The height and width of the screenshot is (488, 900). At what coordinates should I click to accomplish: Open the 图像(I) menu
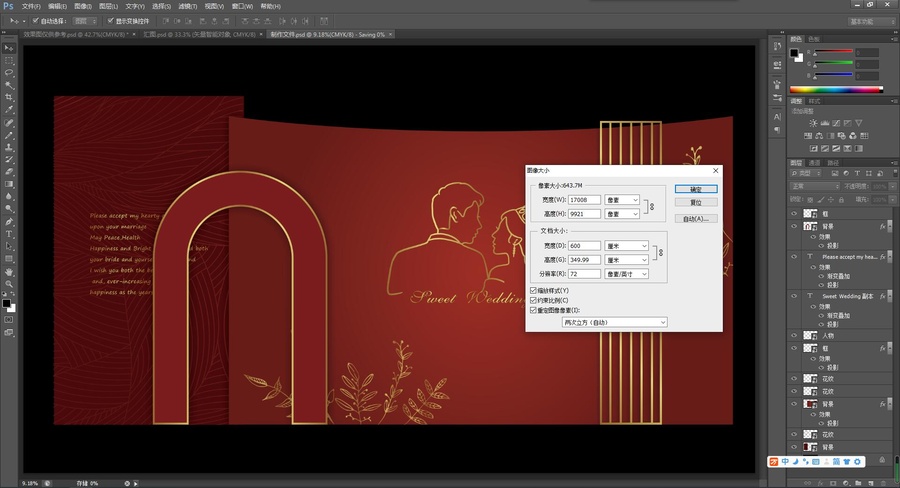(x=83, y=6)
